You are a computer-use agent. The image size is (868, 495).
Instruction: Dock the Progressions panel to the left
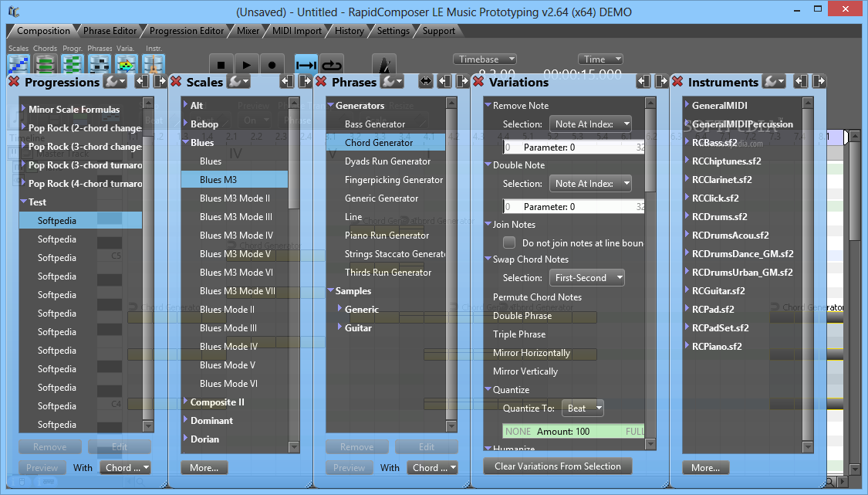[x=142, y=82]
